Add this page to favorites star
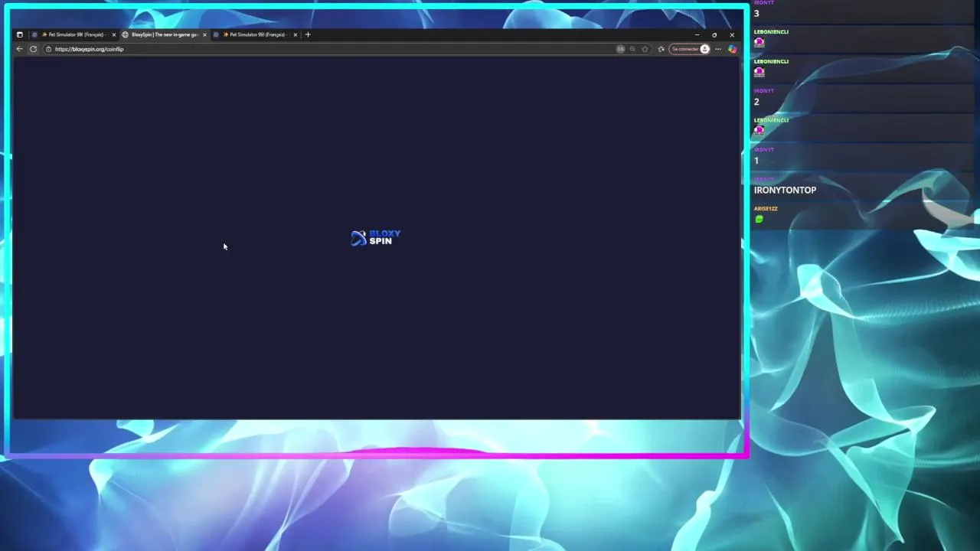This screenshot has height=551, width=980. tap(645, 49)
